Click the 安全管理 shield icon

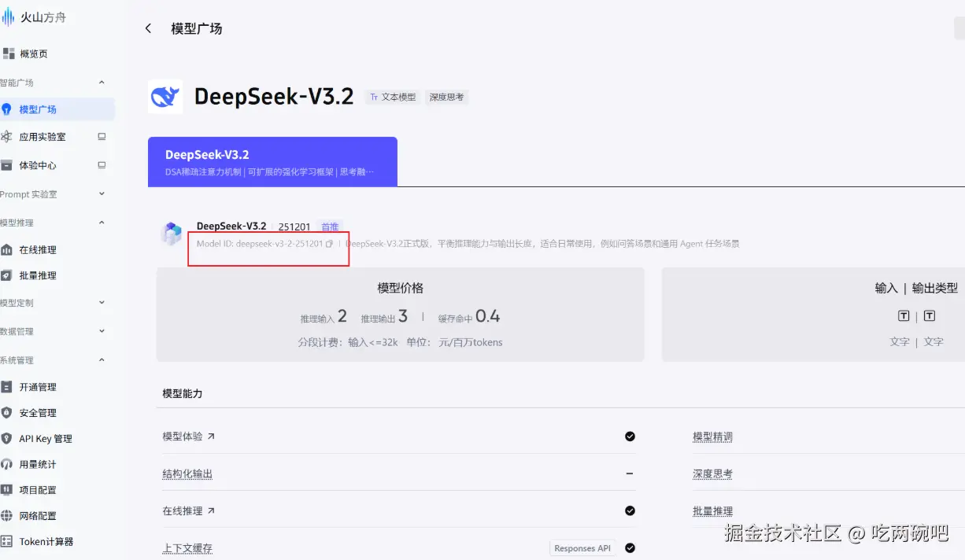[x=7, y=412]
